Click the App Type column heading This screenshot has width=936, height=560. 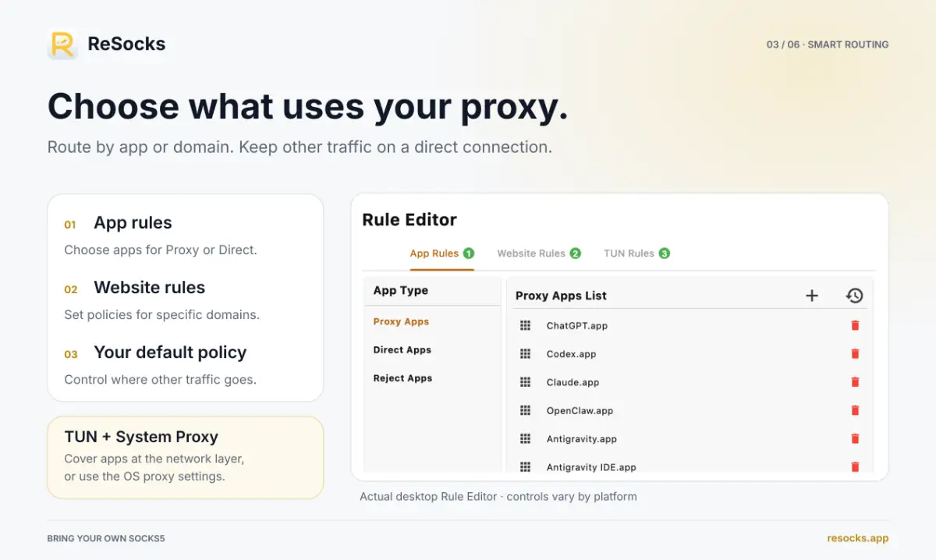tap(400, 290)
